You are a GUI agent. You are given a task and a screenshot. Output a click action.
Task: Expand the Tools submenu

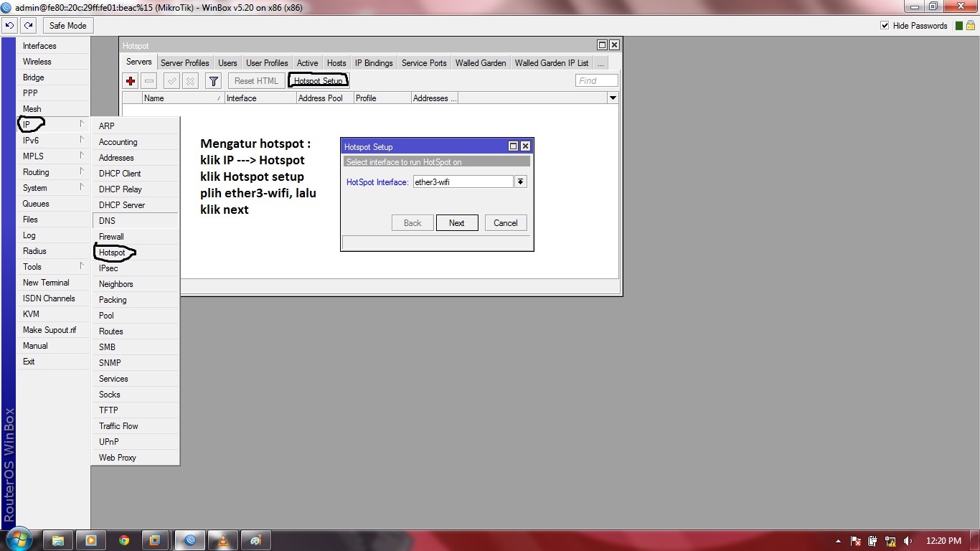pyautogui.click(x=53, y=267)
